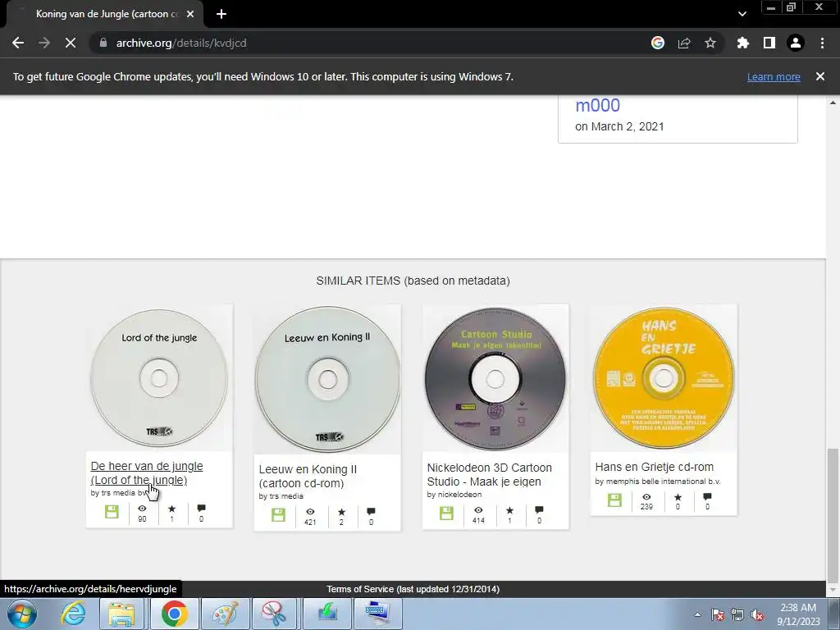Click Learn more about Chrome updates
Screen dimensions: 840x630
pos(774,76)
